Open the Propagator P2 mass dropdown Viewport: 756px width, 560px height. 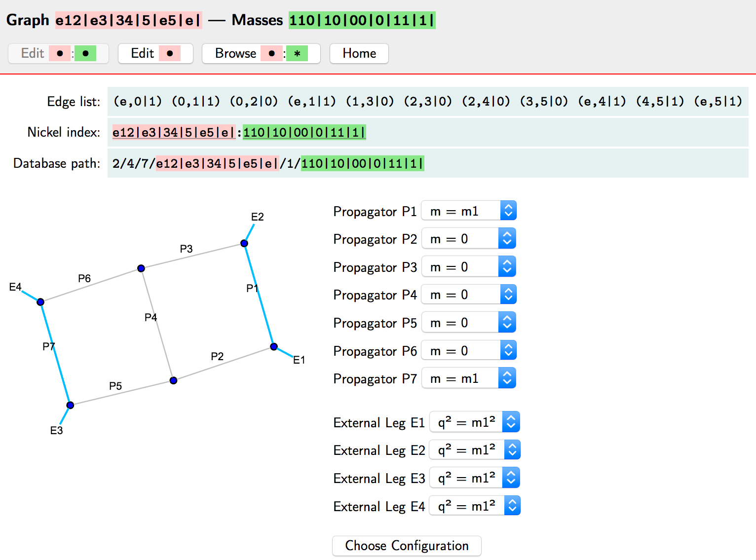click(469, 239)
